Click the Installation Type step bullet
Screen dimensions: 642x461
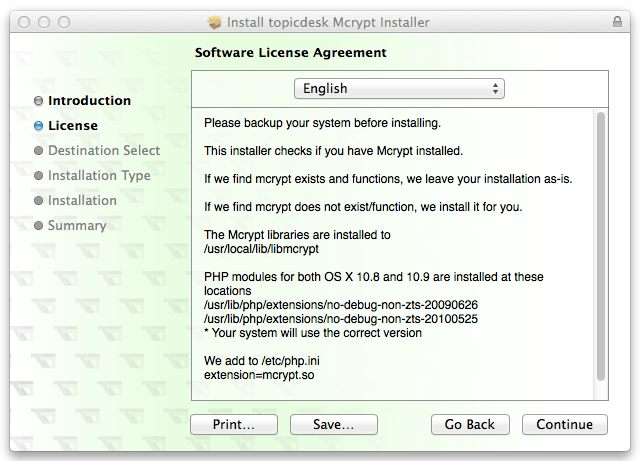(x=38, y=176)
